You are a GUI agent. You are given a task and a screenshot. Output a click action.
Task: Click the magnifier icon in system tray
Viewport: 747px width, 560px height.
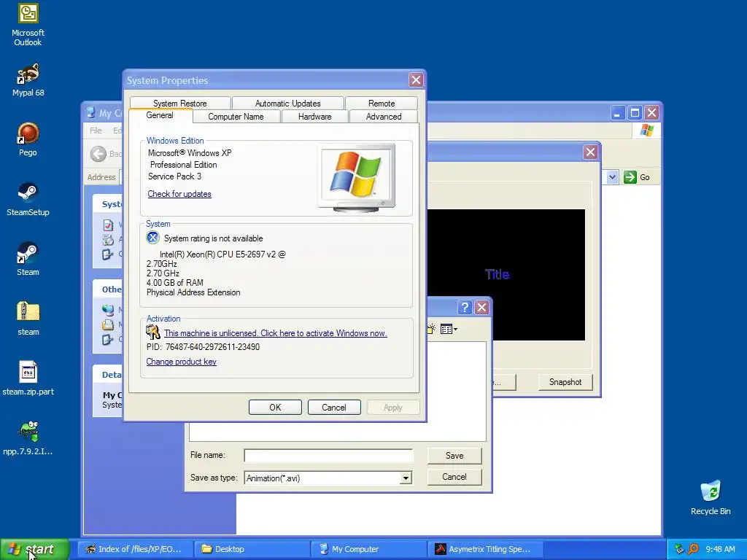[693, 549]
